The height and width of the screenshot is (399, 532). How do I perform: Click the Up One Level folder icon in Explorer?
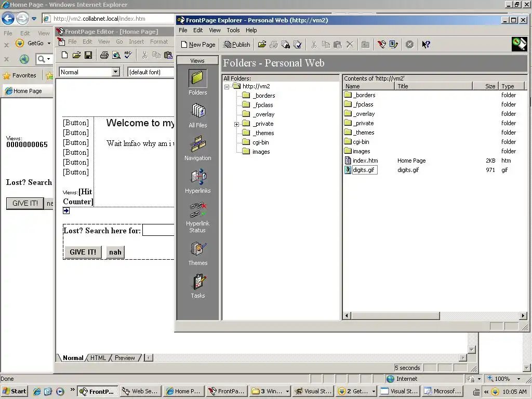pyautogui.click(x=365, y=45)
